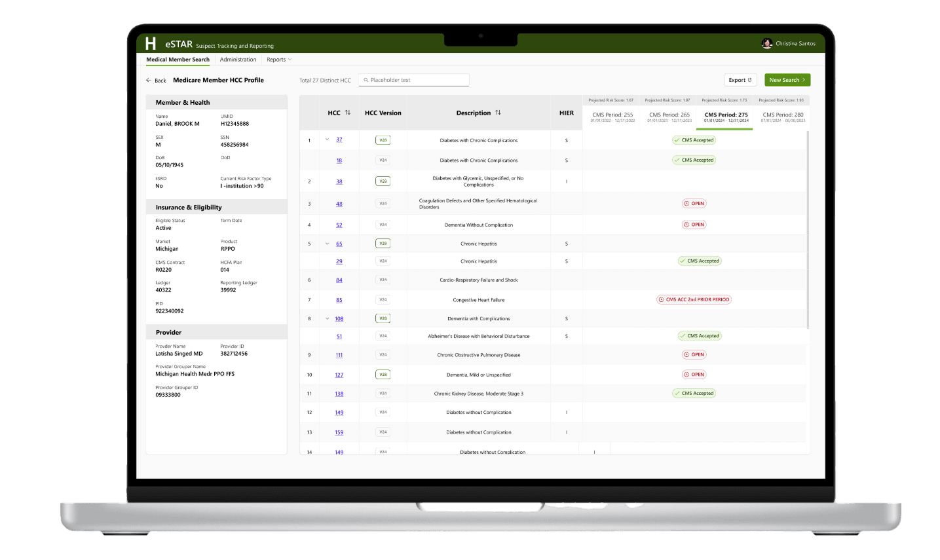Click SSN value 458256984
Screen dimensions: 940x560
(x=235, y=145)
